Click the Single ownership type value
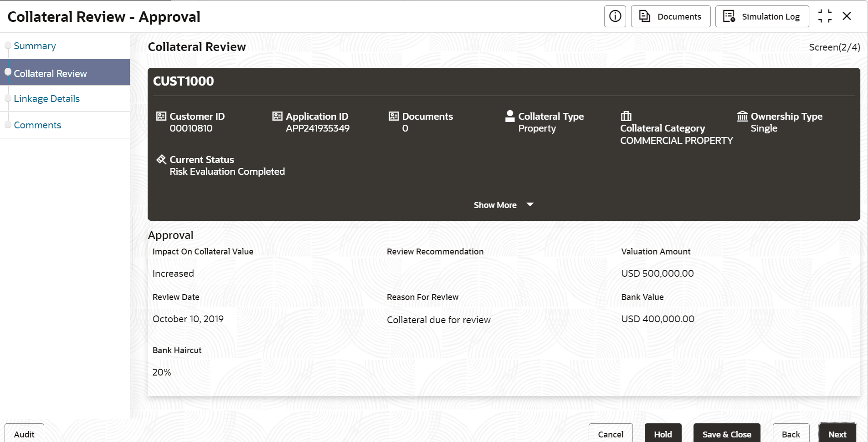This screenshot has height=442, width=868. click(x=764, y=128)
